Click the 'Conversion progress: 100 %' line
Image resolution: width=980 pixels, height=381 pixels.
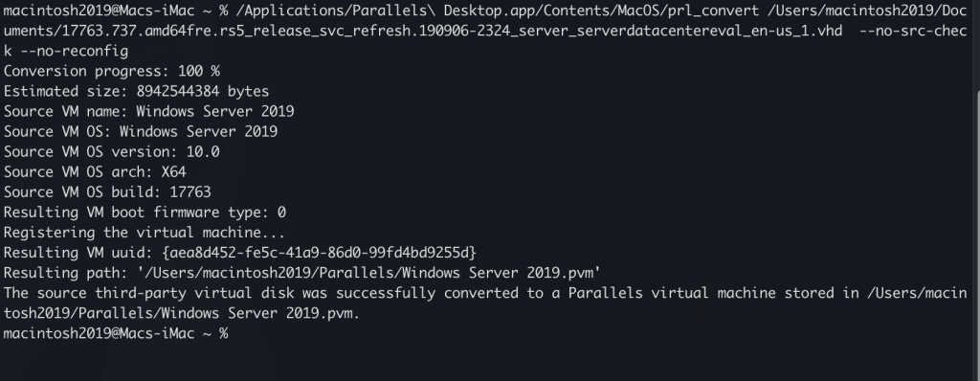click(x=112, y=72)
